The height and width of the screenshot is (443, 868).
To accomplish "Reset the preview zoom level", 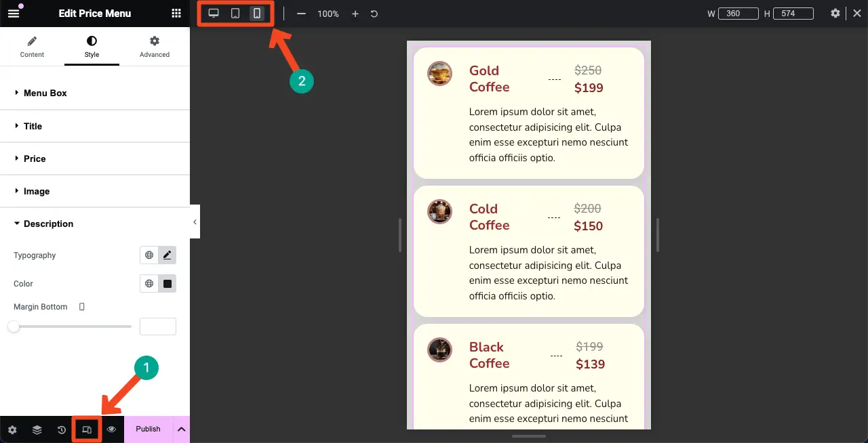I will (x=374, y=14).
